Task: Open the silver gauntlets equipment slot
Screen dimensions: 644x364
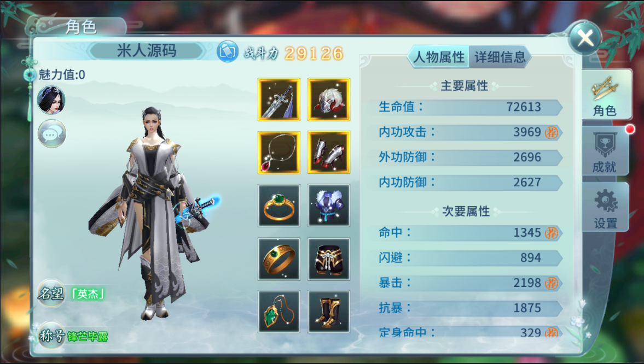Action: 329,152
